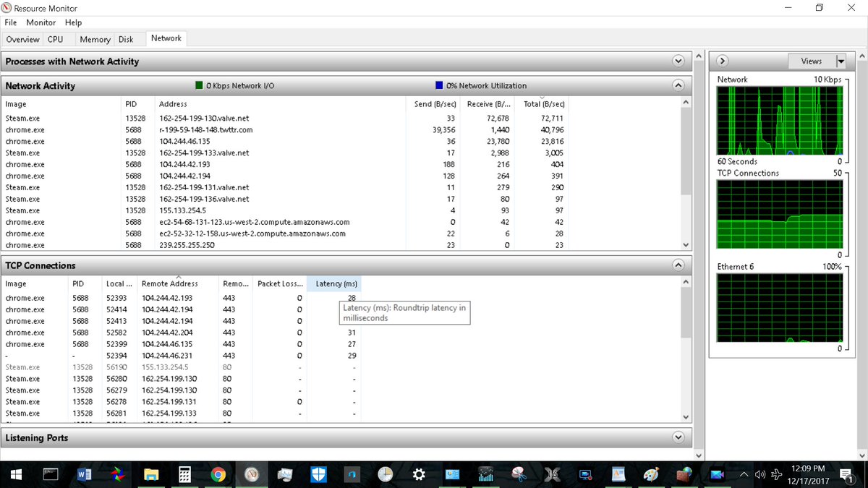Sort by Send (B/sec) column header
The width and height of the screenshot is (868, 488).
434,104
